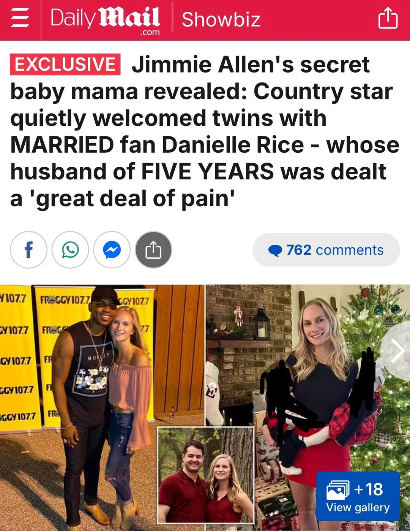This screenshot has width=410, height=532.
Task: Open the Froggy 107.7 backdrop photo
Action: [102, 407]
